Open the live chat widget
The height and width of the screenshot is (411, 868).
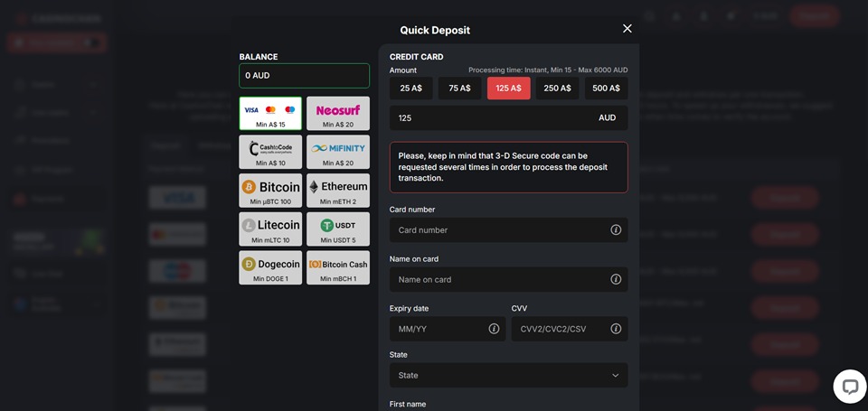tap(850, 386)
